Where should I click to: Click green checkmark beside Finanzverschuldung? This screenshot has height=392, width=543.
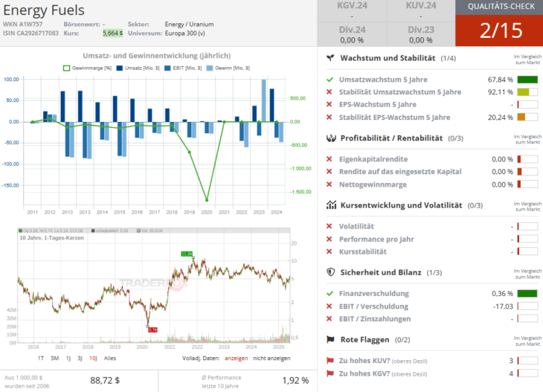(x=330, y=294)
